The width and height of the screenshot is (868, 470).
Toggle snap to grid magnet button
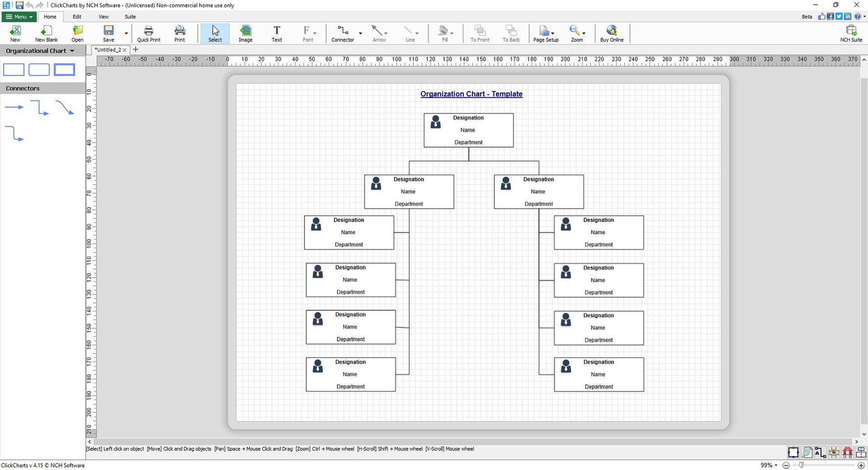848,452
